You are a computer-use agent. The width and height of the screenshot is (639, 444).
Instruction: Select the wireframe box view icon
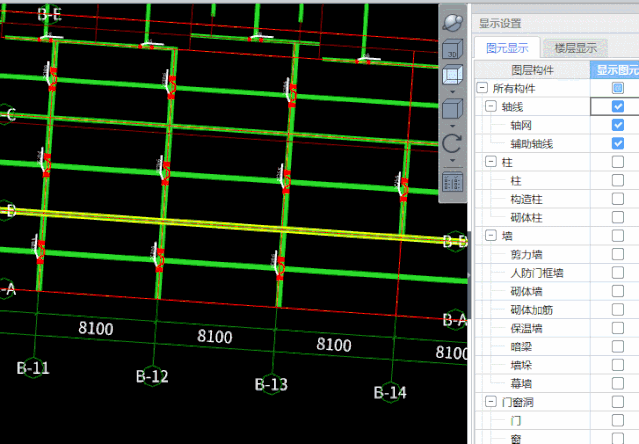[x=453, y=75]
